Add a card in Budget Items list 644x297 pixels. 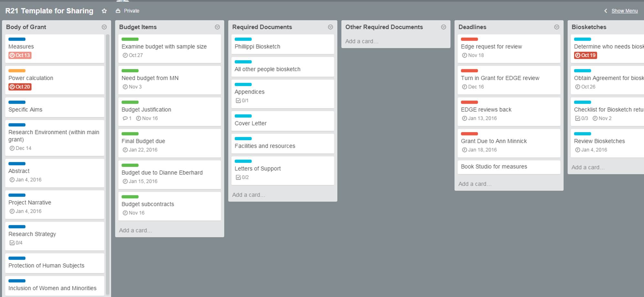pyautogui.click(x=135, y=230)
